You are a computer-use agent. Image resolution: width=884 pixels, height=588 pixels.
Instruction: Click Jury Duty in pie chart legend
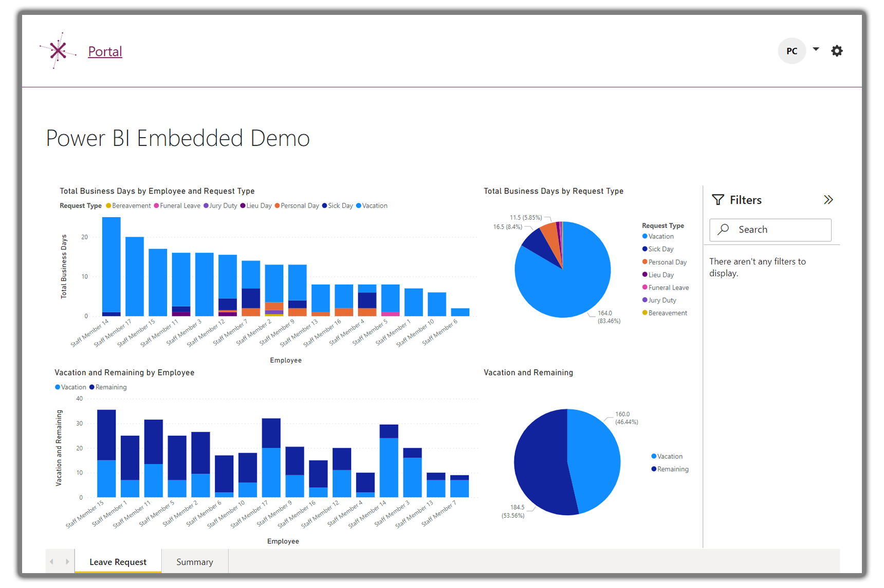coord(659,300)
